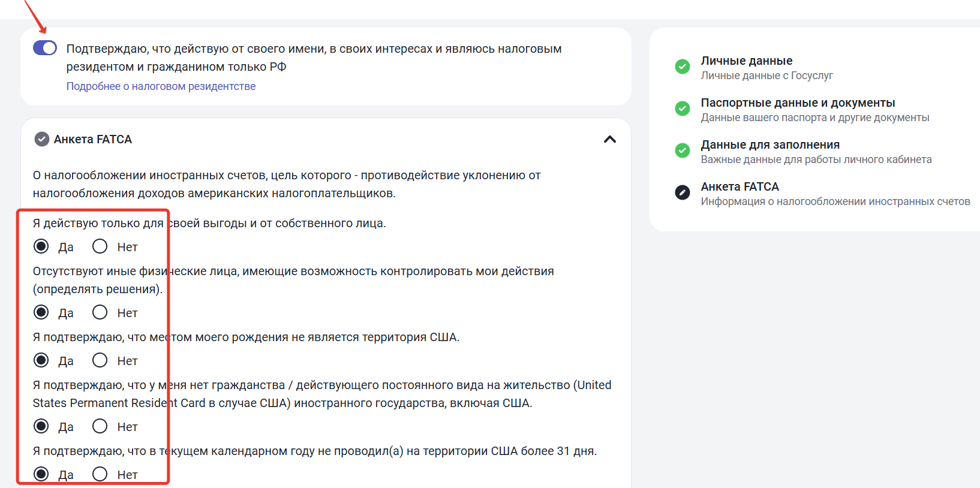This screenshot has height=488, width=980.
Task: Click the FATCA description paragraph about foreign accounts
Action: click(287, 184)
